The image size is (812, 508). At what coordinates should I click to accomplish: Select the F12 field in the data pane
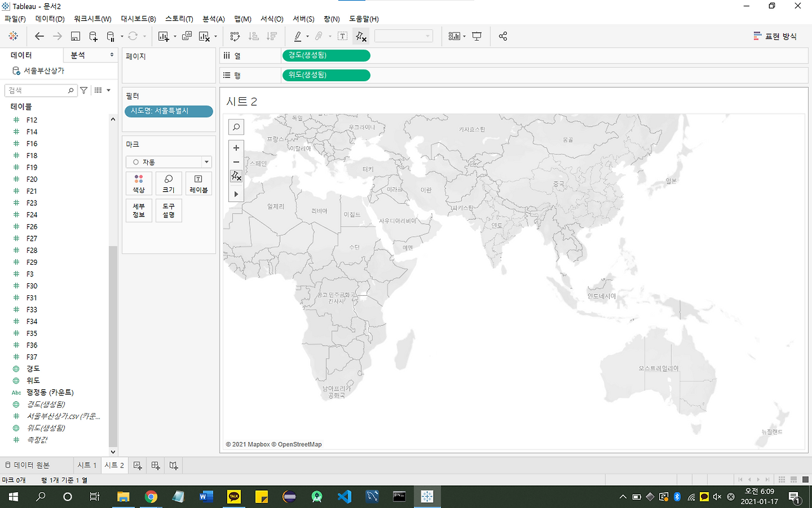pos(32,120)
